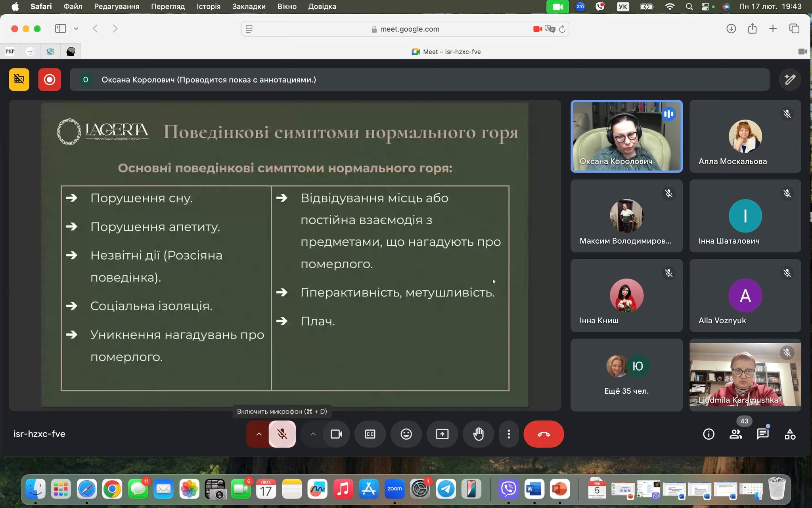812x508 pixels.
Task: Open more options three-dot button
Action: click(509, 434)
